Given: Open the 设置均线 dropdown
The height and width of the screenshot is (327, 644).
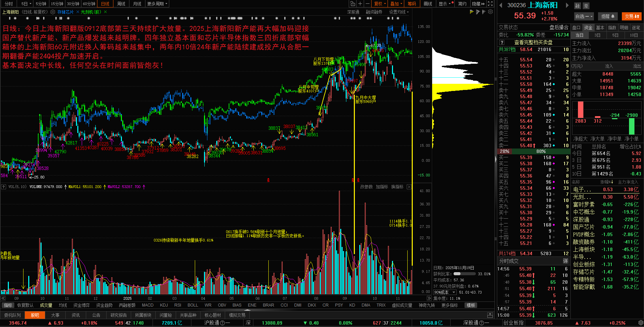Looking at the screenshot, I should (x=399, y=12).
